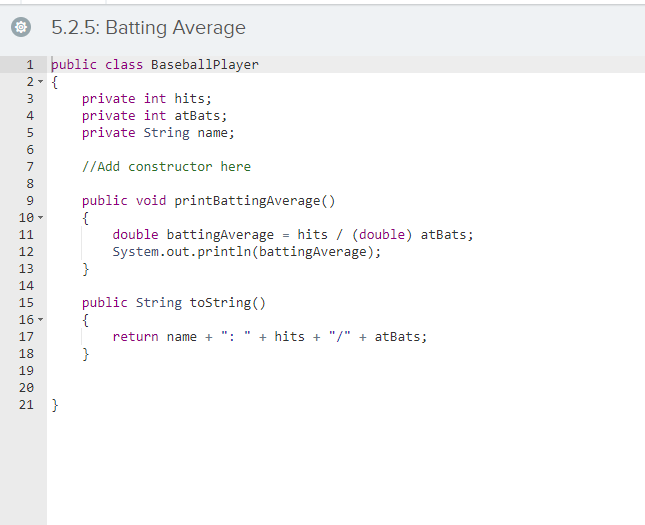Click line number 14 in the gutter

pyautogui.click(x=26, y=286)
